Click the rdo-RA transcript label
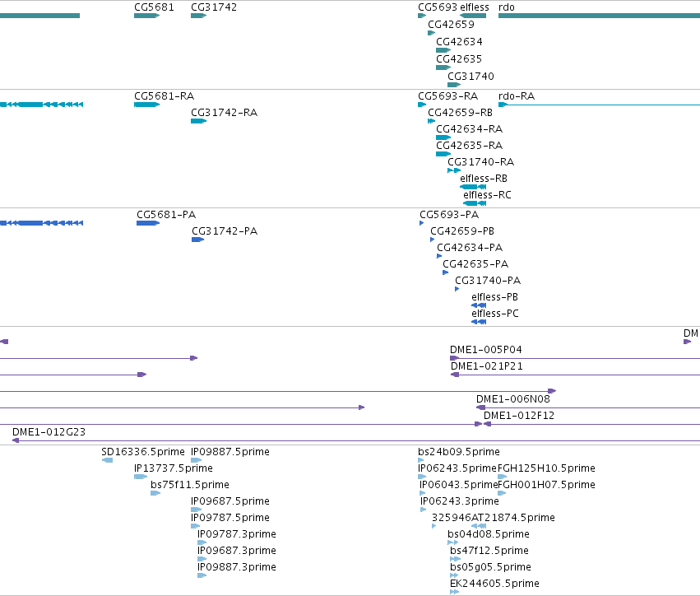The width and height of the screenshot is (700, 596). click(517, 96)
